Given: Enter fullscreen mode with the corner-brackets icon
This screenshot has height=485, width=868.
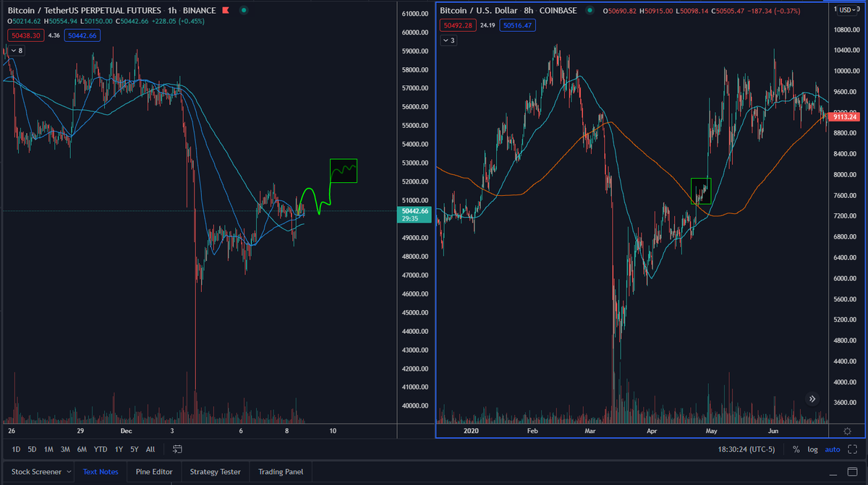Looking at the screenshot, I should coord(852,449).
